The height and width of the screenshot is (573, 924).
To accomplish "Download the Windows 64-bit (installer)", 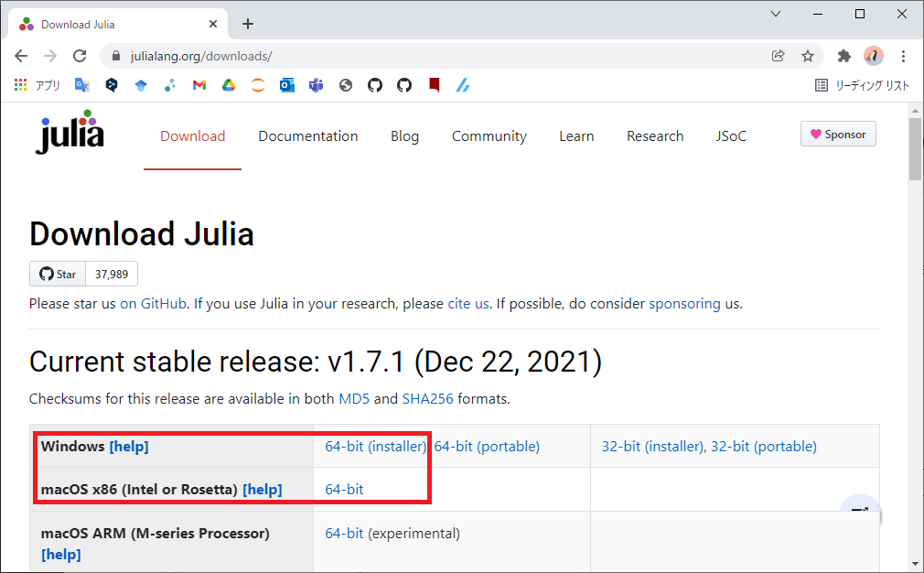I will tap(375, 447).
